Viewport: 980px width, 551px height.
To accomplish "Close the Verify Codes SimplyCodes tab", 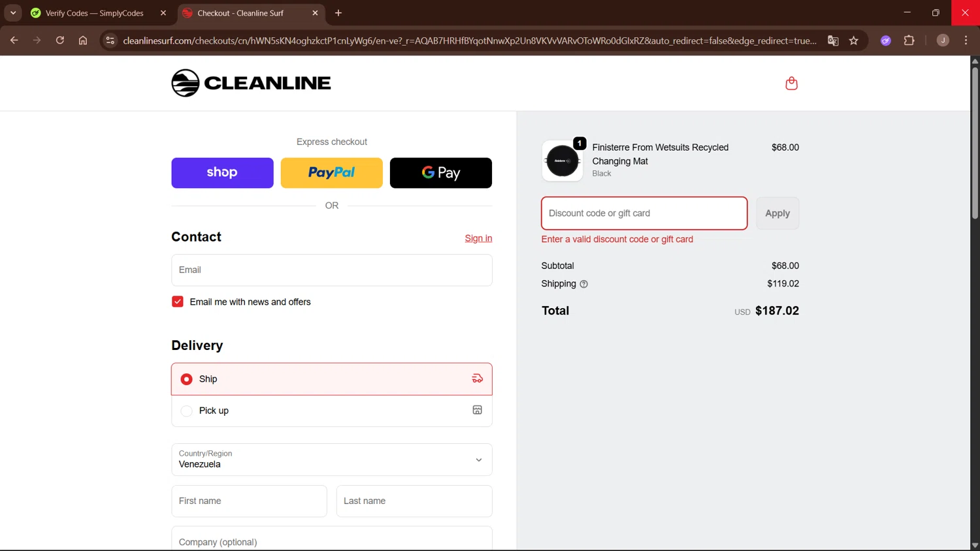I will coord(163,13).
